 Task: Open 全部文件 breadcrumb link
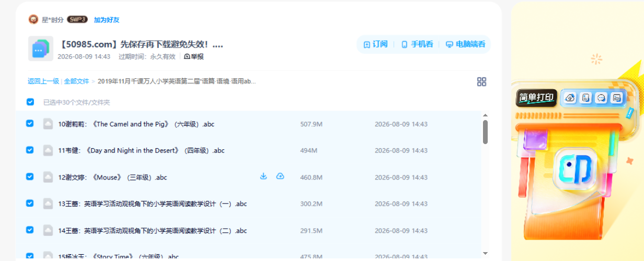pyautogui.click(x=76, y=81)
